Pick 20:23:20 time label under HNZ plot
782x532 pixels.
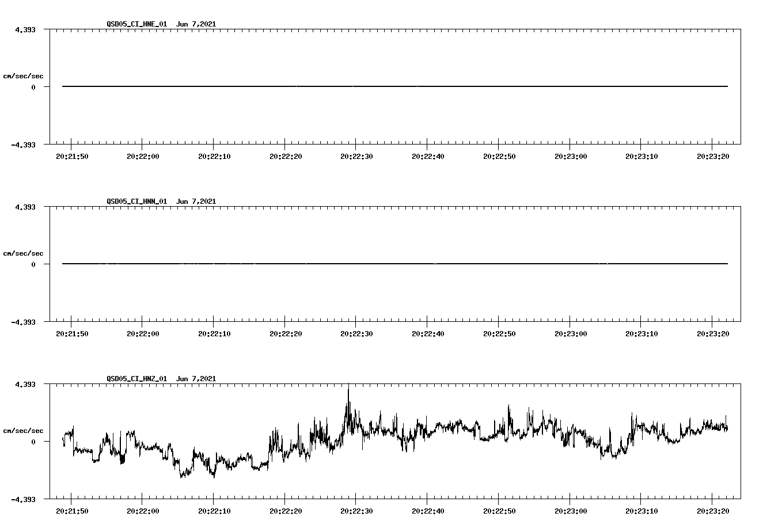(x=713, y=511)
